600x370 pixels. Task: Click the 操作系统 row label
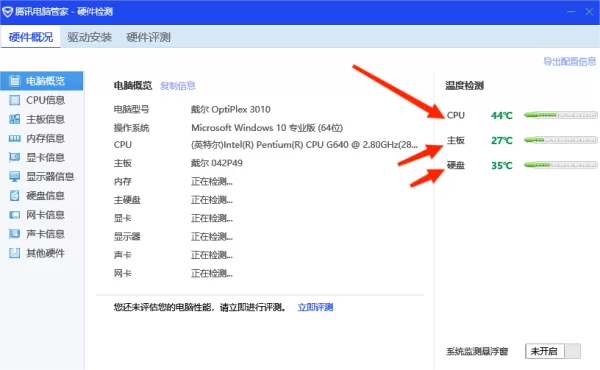click(131, 127)
